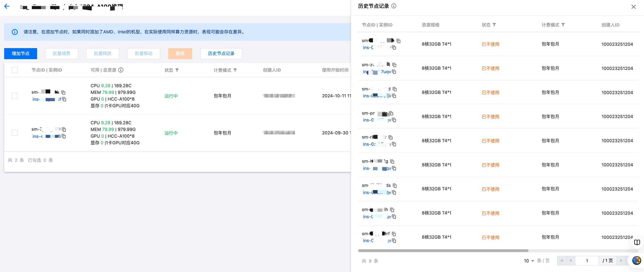
Task: Open 计费模式 filter in main table header
Action: [x=235, y=70]
